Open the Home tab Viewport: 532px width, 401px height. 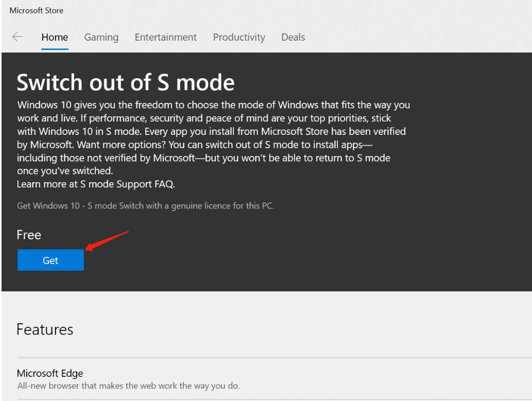click(55, 37)
